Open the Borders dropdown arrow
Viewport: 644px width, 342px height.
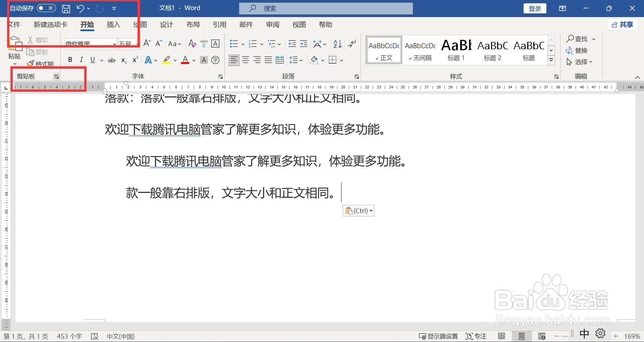pyautogui.click(x=341, y=60)
